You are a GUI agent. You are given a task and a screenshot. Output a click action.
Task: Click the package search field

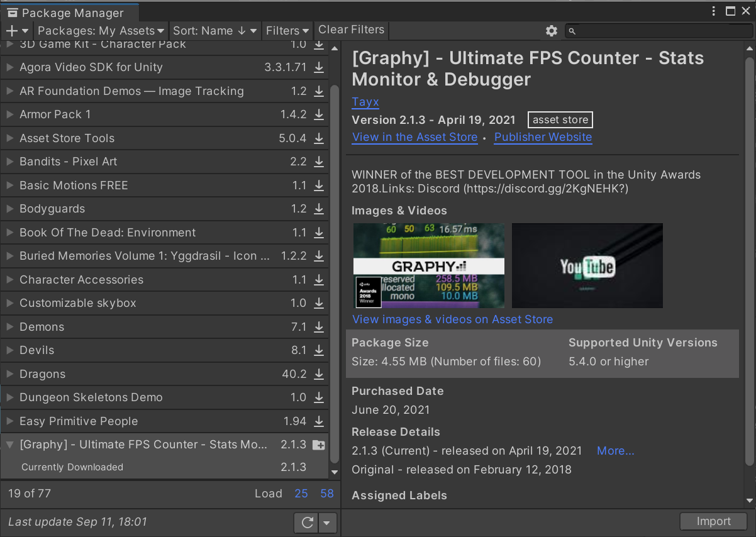pos(659,31)
